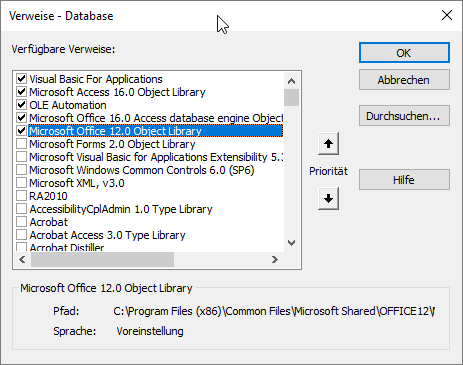Image resolution: width=463 pixels, height=365 pixels.
Task: Uncheck Microsoft Office 16.0 Access database engine checkbox
Action: click(22, 118)
